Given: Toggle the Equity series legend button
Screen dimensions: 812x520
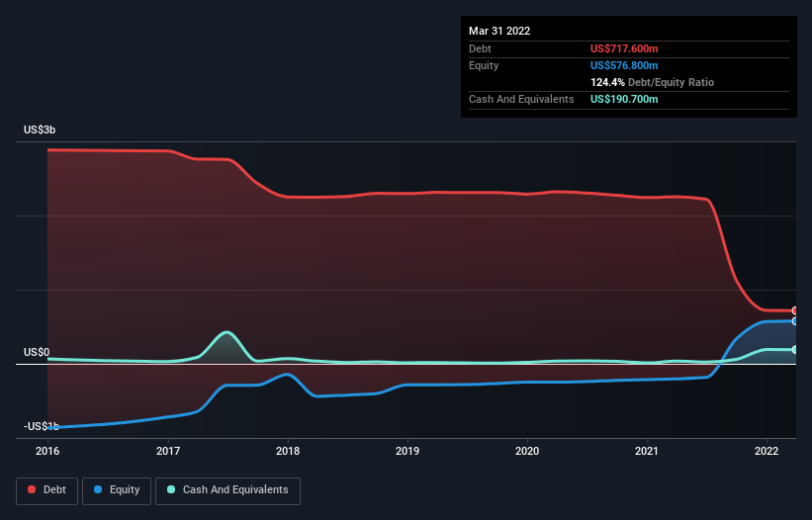Looking at the screenshot, I should [x=117, y=490].
